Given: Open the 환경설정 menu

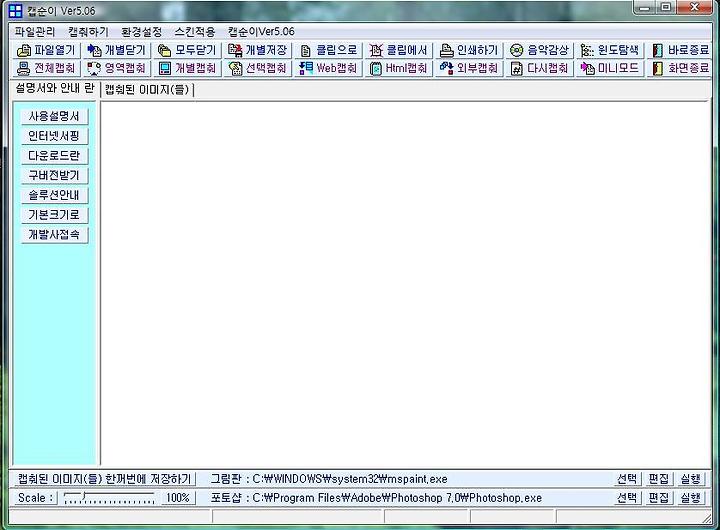Looking at the screenshot, I should [x=141, y=32].
